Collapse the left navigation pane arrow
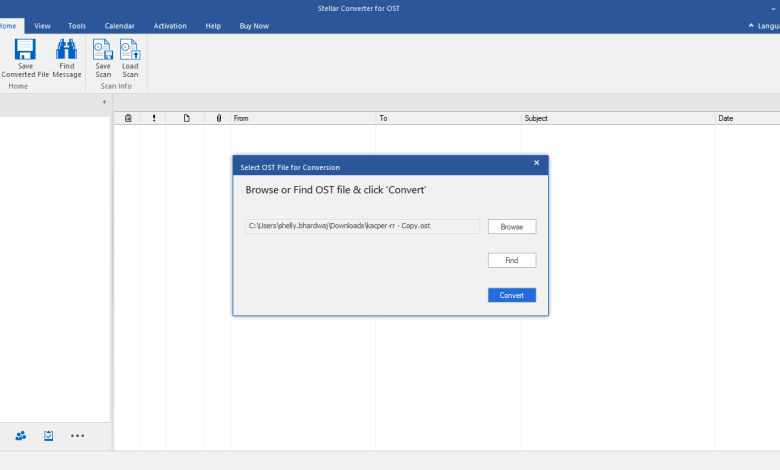 104,102
